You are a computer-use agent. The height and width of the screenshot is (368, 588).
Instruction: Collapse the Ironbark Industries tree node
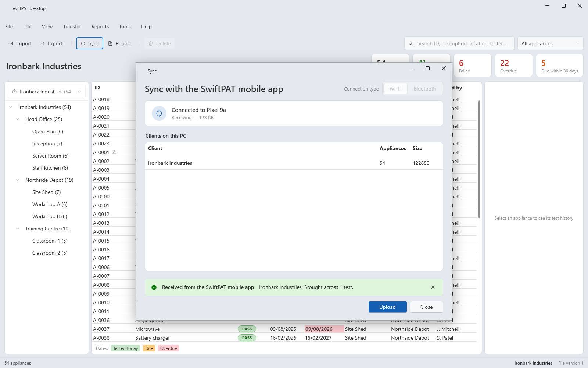pos(11,107)
